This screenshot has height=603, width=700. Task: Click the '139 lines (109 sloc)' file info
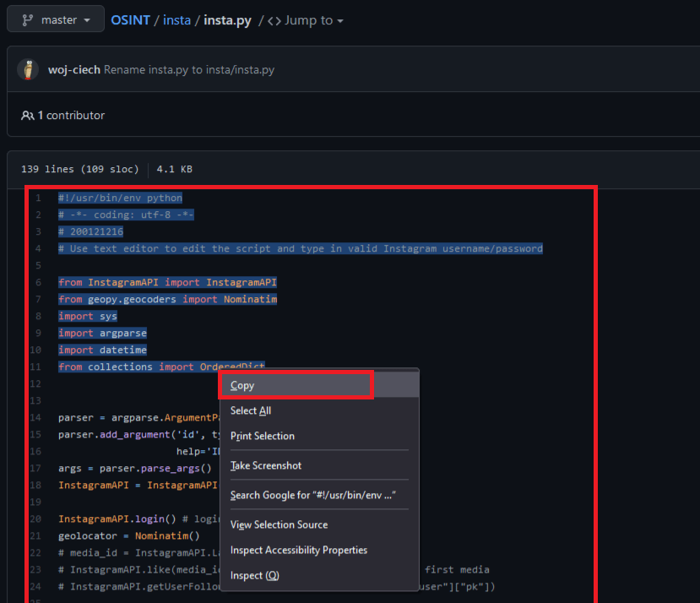click(80, 169)
